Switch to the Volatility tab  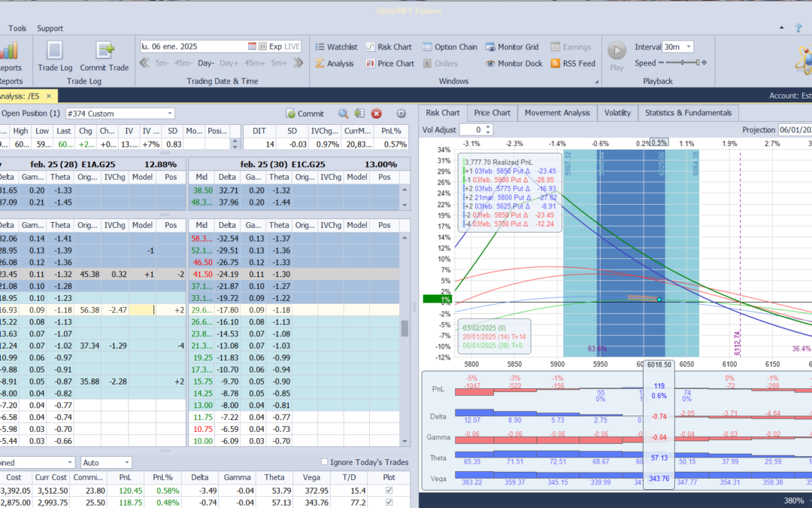(617, 113)
